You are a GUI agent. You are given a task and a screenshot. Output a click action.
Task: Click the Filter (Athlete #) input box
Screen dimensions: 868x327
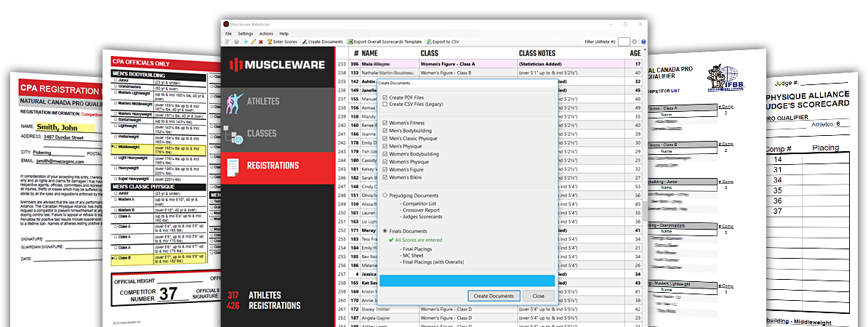click(623, 42)
